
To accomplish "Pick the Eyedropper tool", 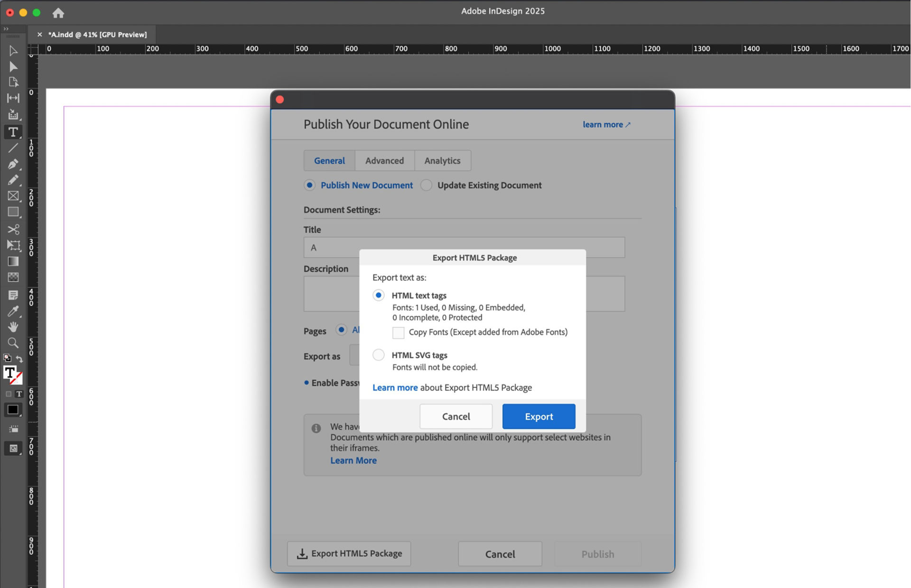I will 13,311.
